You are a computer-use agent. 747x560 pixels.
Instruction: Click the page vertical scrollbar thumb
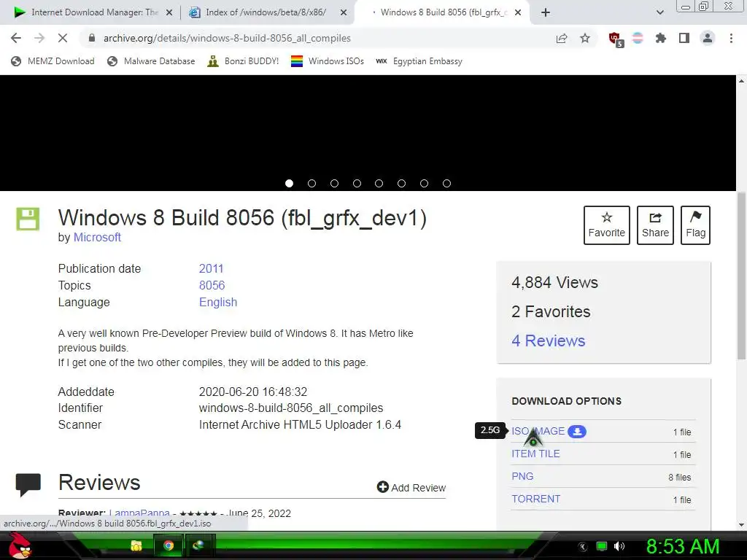click(x=741, y=276)
